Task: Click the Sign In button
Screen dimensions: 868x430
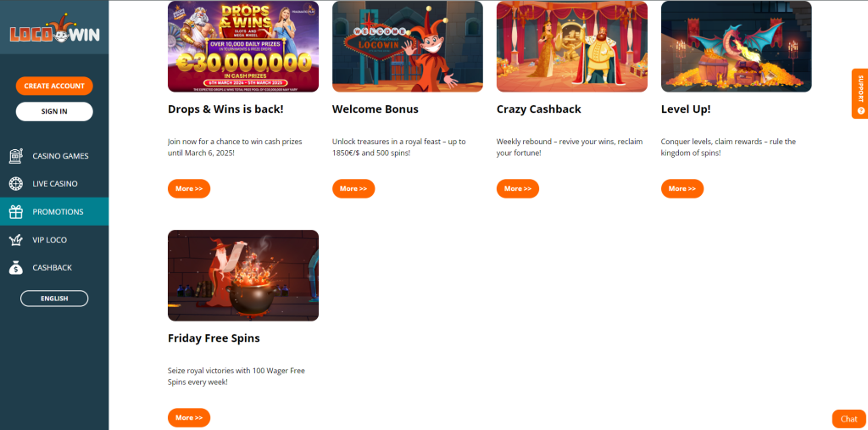Action: (x=54, y=111)
